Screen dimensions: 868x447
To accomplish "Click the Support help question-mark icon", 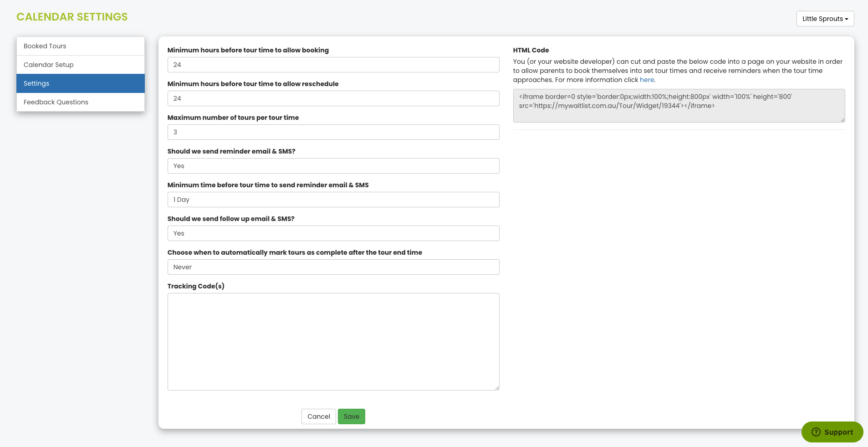I will click(816, 432).
